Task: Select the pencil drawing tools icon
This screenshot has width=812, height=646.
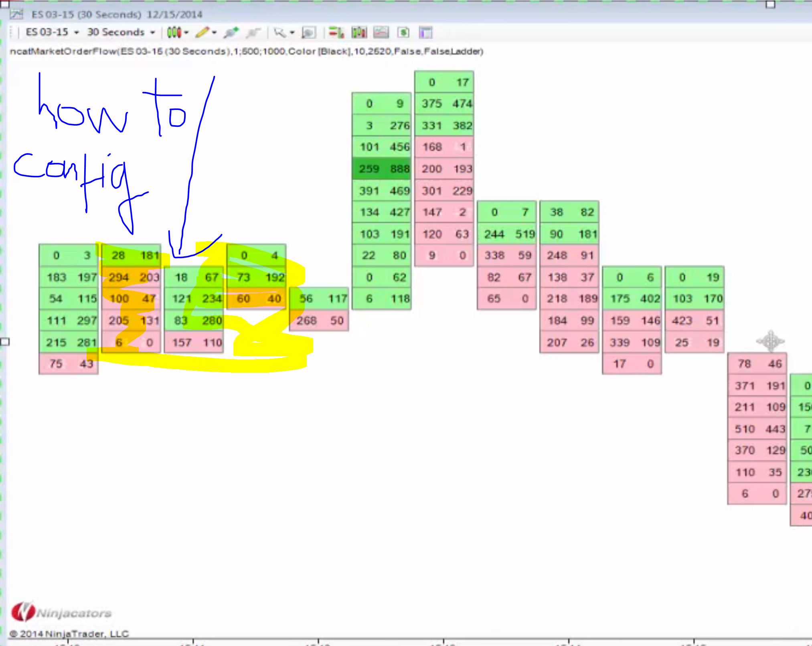Action: (x=202, y=32)
